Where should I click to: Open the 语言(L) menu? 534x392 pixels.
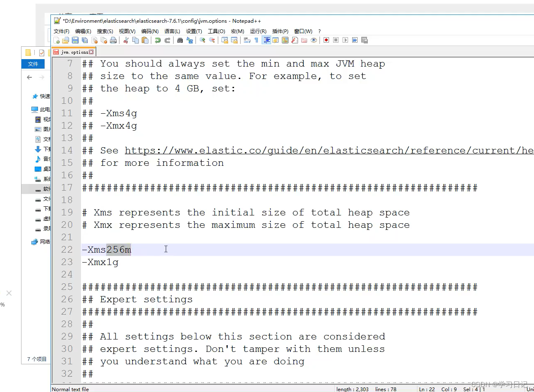172,31
